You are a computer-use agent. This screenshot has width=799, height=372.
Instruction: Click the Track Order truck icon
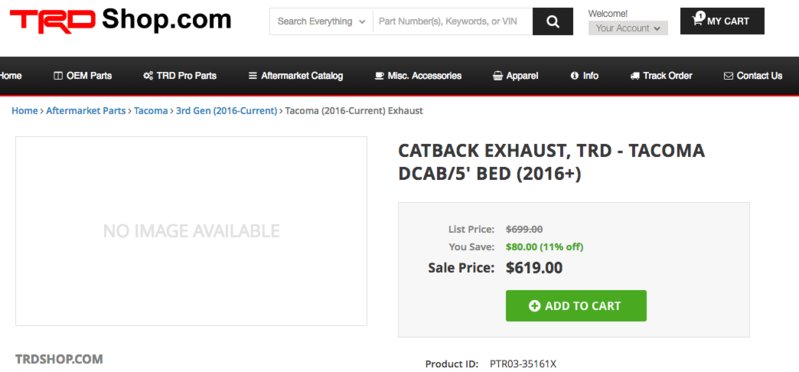[x=634, y=76]
